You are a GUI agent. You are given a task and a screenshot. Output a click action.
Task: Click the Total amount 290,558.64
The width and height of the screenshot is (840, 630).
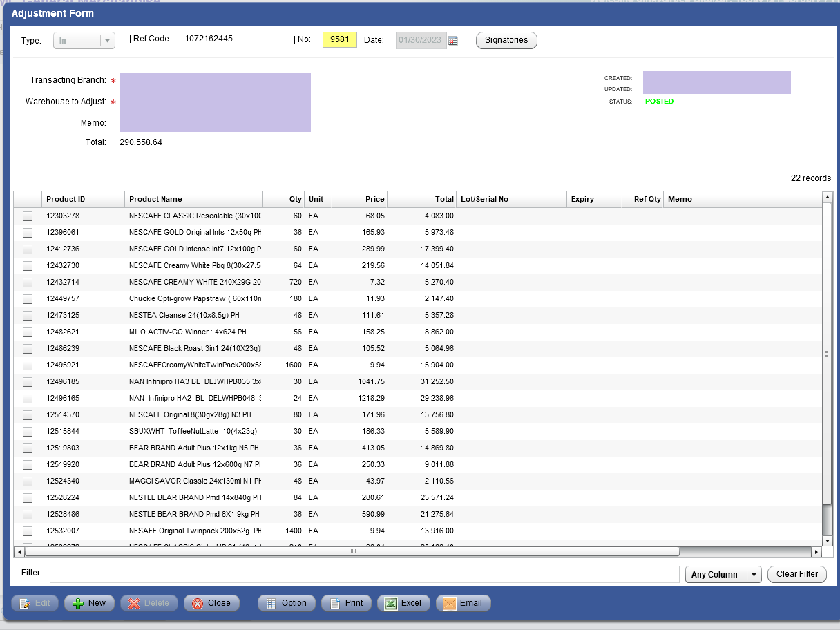[141, 142]
